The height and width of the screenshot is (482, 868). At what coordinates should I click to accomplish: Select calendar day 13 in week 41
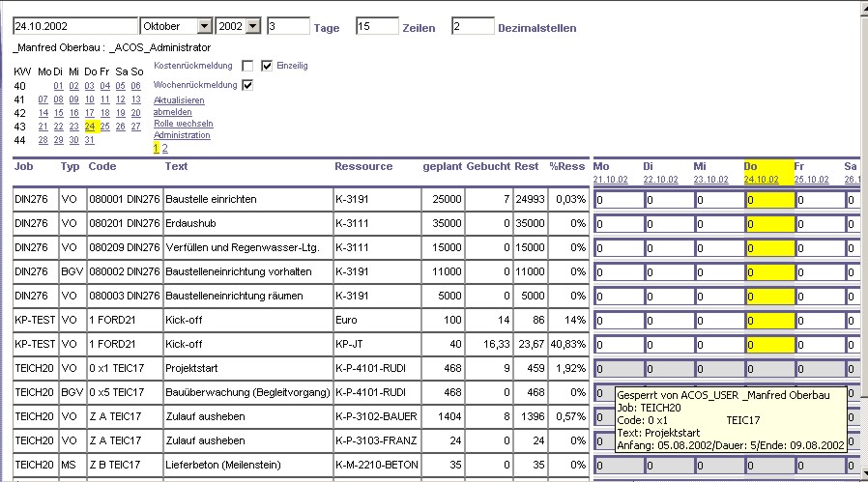click(x=136, y=99)
